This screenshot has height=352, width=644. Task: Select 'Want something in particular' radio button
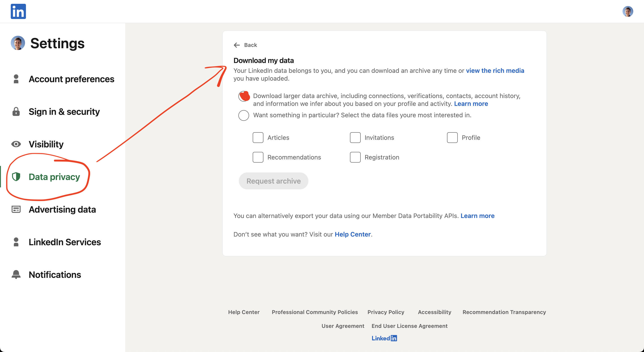click(244, 115)
